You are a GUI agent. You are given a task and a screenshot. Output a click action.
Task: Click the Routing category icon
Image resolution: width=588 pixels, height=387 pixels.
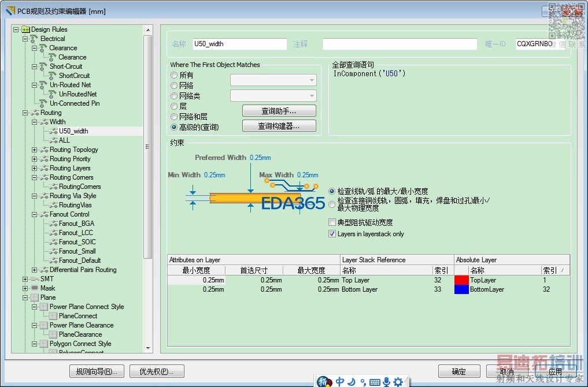tap(35, 113)
